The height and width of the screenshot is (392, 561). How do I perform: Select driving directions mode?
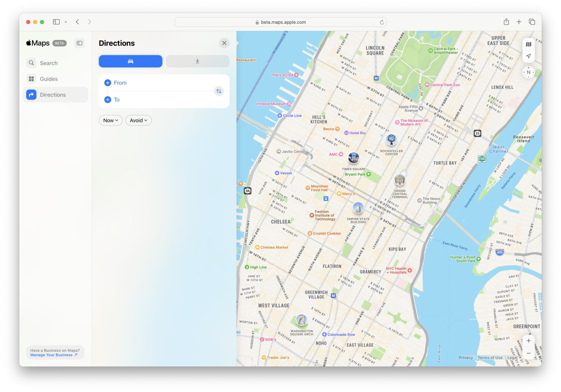tap(130, 61)
